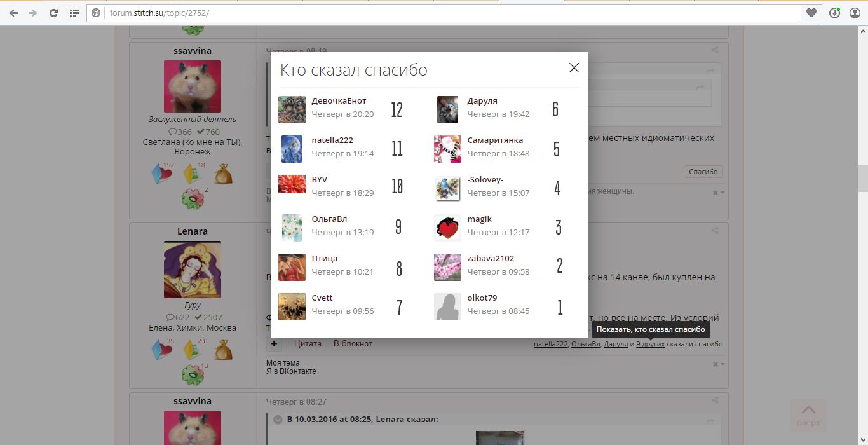This screenshot has width=868, height=445.
Task: Click the Самаритянка avatar thumbnail
Action: pyautogui.click(x=447, y=149)
